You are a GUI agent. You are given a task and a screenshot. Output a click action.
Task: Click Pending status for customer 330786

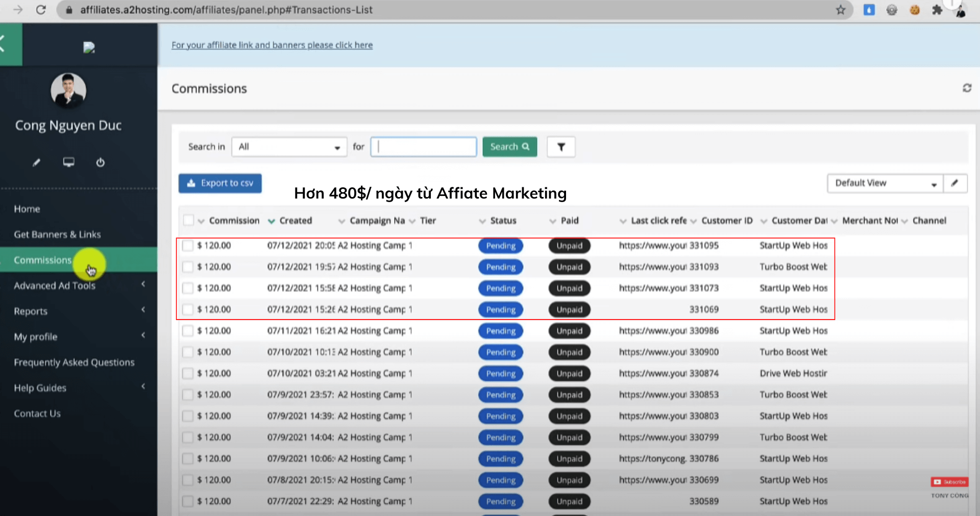click(x=501, y=459)
